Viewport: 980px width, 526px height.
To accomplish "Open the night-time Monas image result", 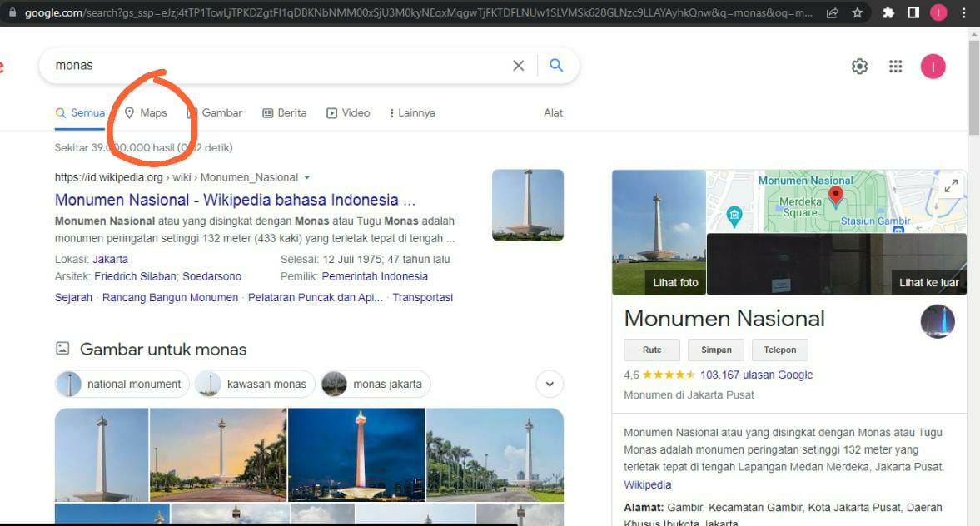I will pos(356,454).
